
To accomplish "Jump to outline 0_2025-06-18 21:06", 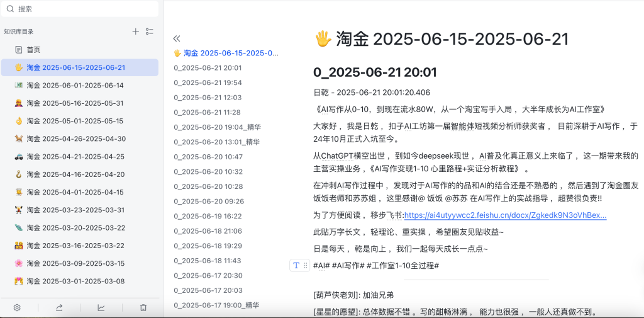I will 208,231.
